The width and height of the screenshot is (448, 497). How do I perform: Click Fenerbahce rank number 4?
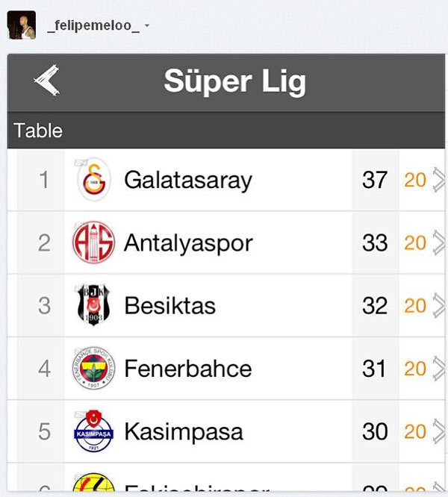tap(44, 368)
